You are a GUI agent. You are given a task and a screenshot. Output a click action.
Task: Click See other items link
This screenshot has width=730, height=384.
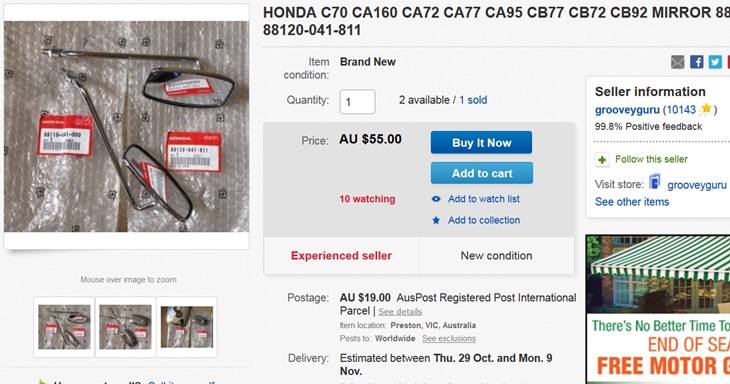click(x=632, y=202)
